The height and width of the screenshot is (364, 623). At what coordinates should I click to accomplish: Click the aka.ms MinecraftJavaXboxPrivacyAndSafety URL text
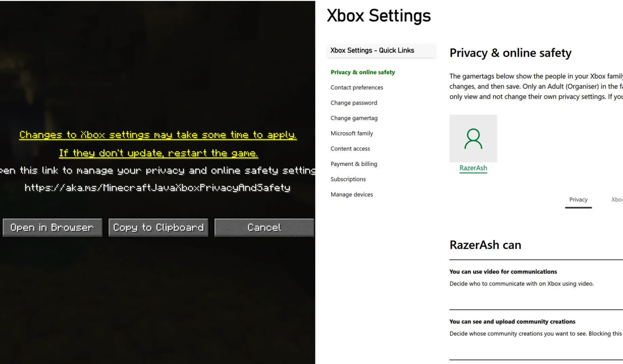point(157,188)
